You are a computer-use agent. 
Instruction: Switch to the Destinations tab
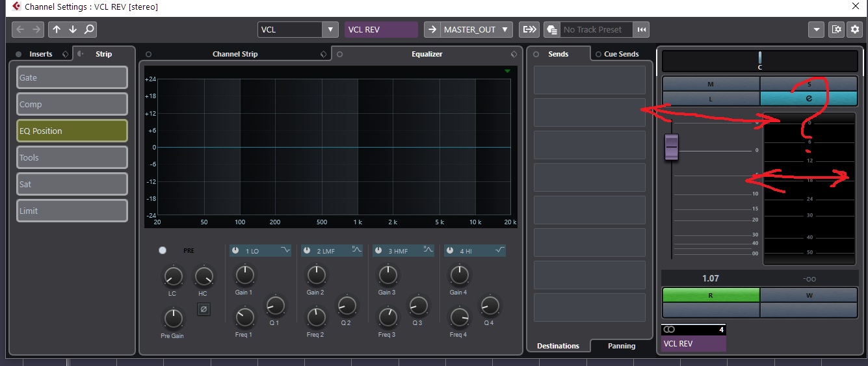click(558, 346)
